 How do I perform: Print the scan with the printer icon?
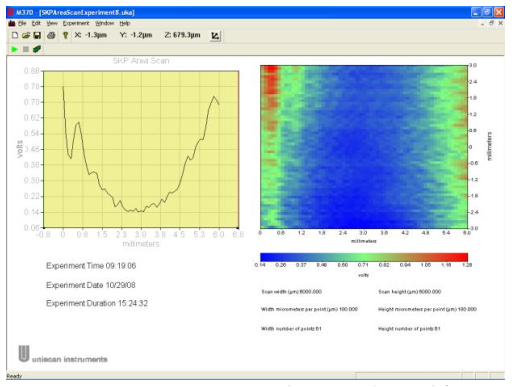[51, 35]
